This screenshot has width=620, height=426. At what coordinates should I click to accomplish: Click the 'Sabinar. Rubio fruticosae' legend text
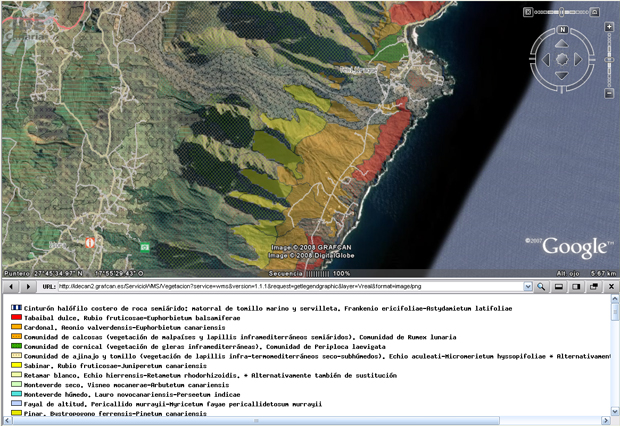pyautogui.click(x=115, y=366)
